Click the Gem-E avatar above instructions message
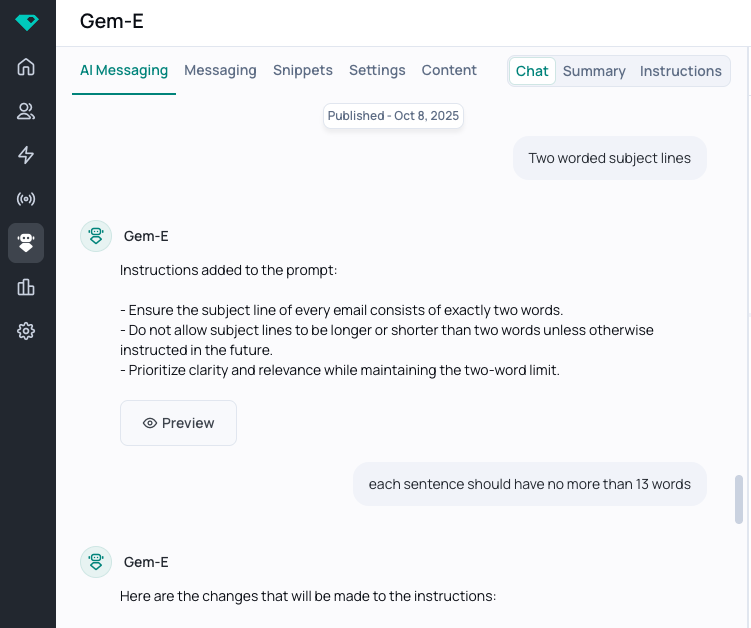Screen dimensions: 751x628 (x=96, y=236)
